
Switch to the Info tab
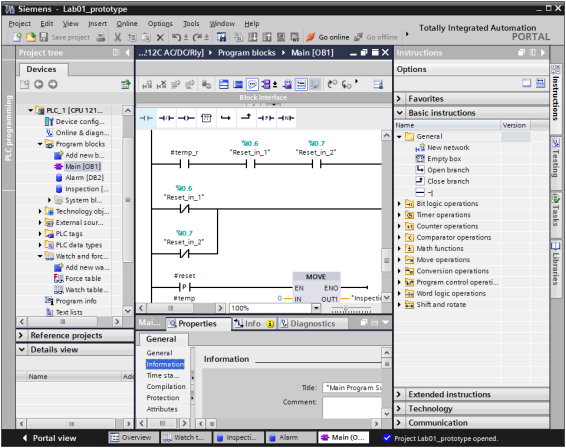(254, 324)
